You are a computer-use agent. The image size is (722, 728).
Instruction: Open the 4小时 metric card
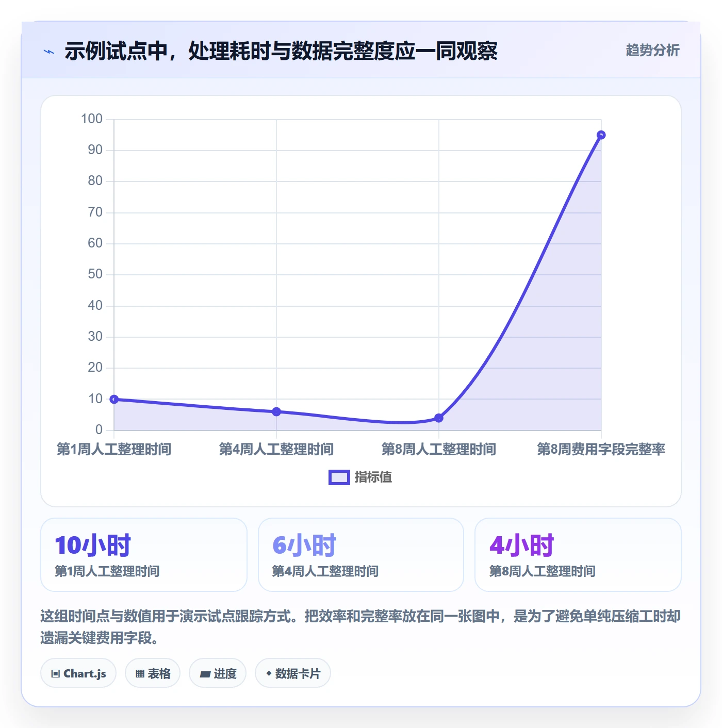[x=578, y=555]
